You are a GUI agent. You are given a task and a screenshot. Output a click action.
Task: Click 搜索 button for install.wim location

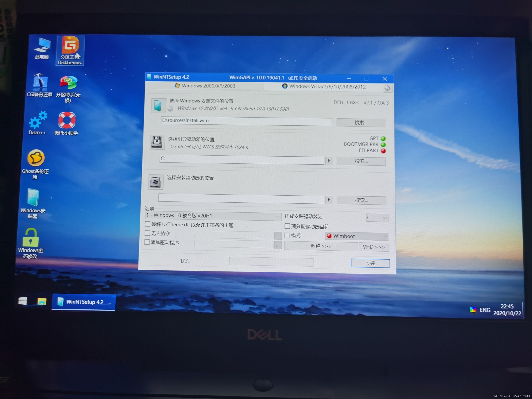361,123
